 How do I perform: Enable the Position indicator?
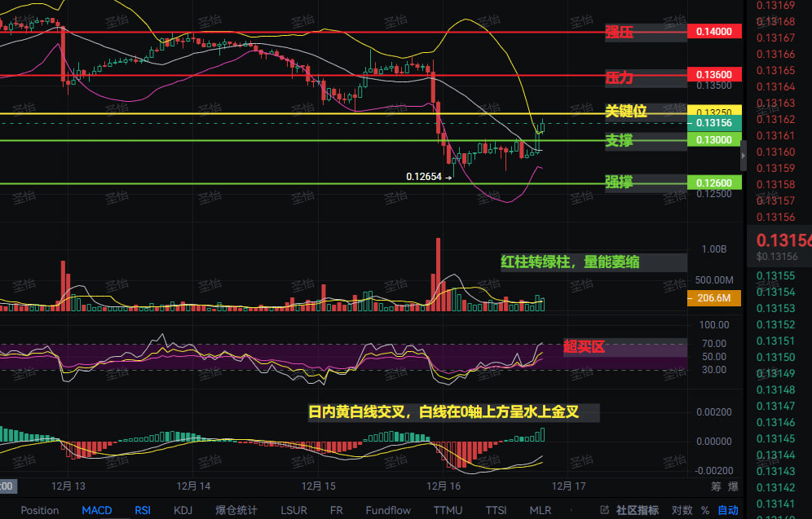[39, 510]
